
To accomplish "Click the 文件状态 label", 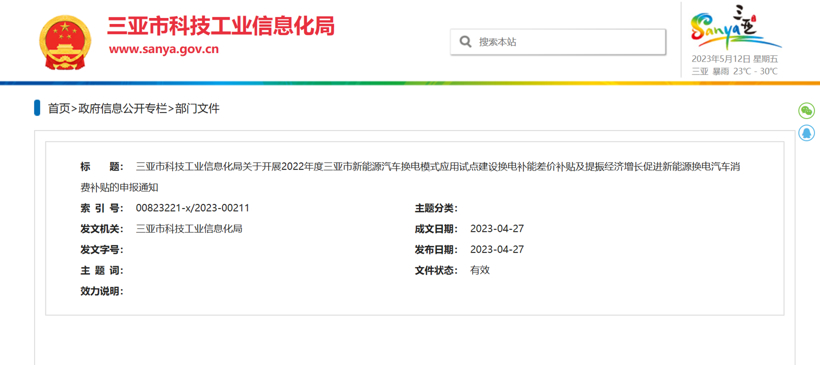I will tap(436, 270).
